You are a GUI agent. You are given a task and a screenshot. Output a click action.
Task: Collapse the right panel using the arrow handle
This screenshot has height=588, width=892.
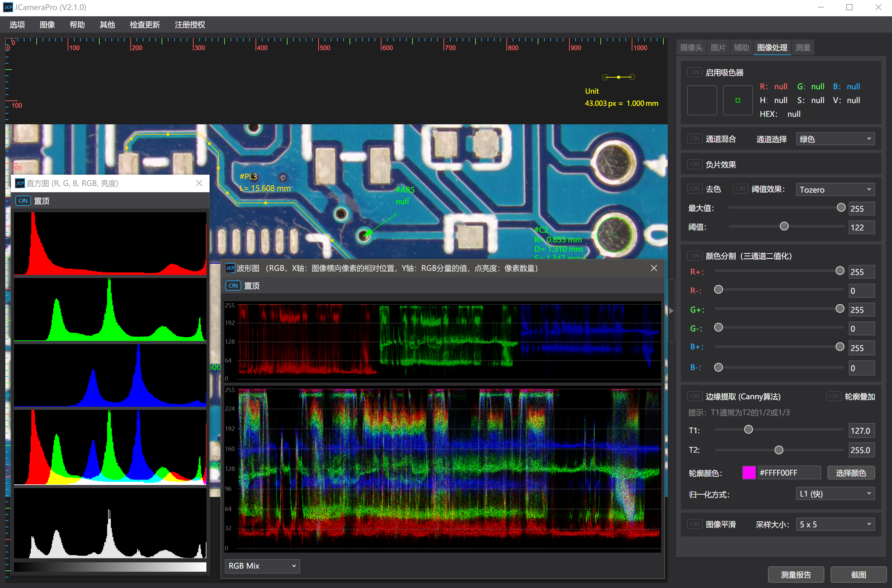pyautogui.click(x=672, y=311)
